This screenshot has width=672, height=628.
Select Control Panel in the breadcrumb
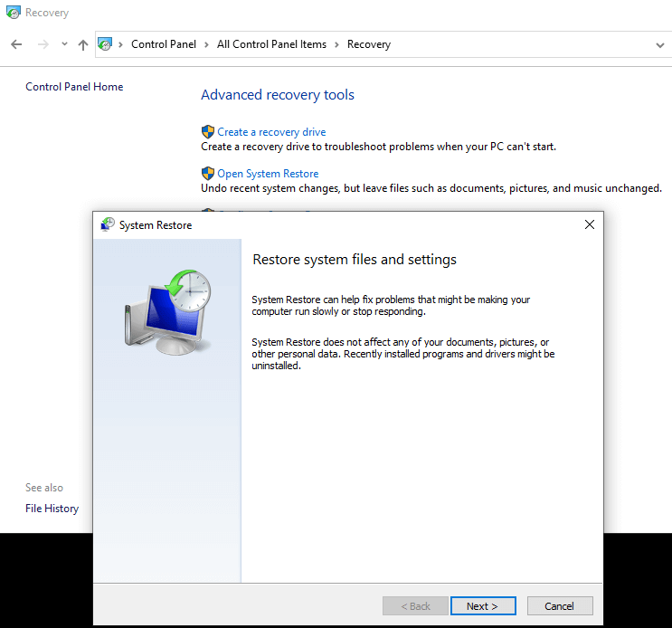[x=164, y=44]
